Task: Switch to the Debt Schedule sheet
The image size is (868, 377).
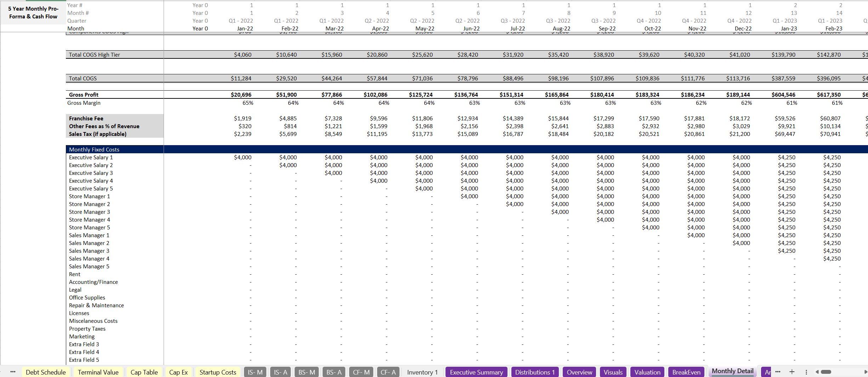Action: 46,372
